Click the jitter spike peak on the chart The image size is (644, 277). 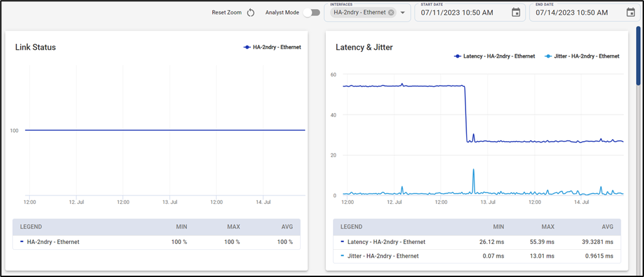click(x=473, y=170)
